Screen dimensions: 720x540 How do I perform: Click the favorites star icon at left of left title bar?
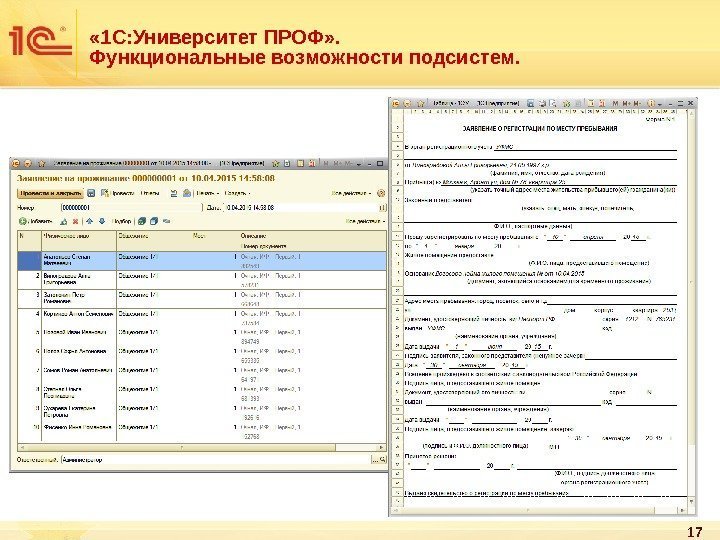(41, 164)
